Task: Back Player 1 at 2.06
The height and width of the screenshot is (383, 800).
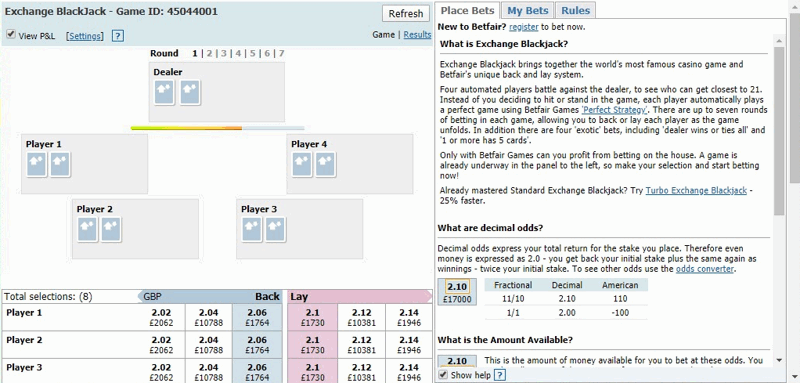Action: [258, 317]
